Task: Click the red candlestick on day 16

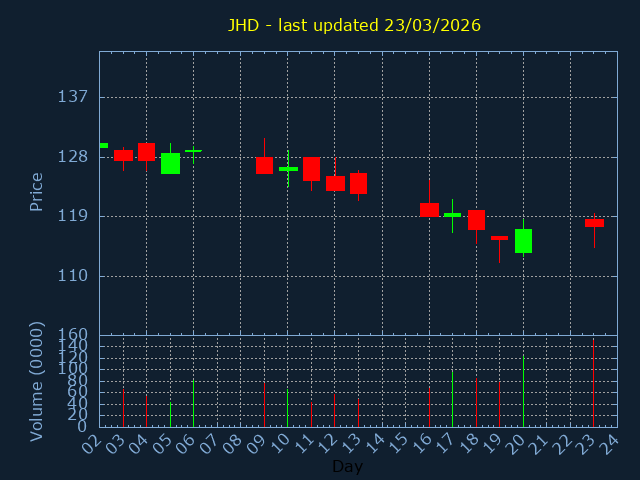Action: tap(429, 210)
